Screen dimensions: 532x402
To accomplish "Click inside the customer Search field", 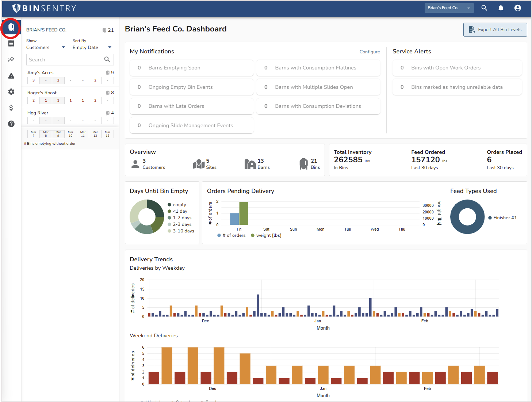I will pos(66,59).
